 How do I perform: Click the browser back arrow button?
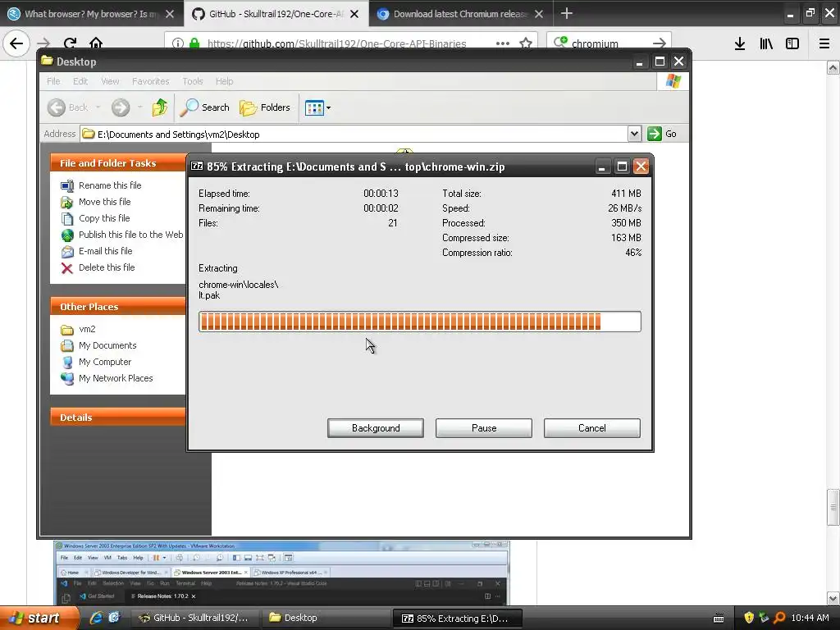click(16, 43)
